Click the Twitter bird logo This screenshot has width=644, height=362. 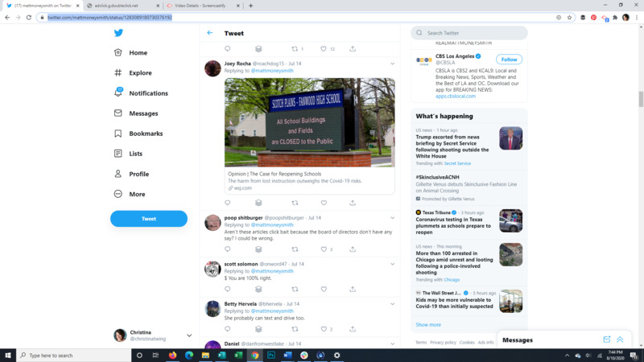tap(118, 33)
